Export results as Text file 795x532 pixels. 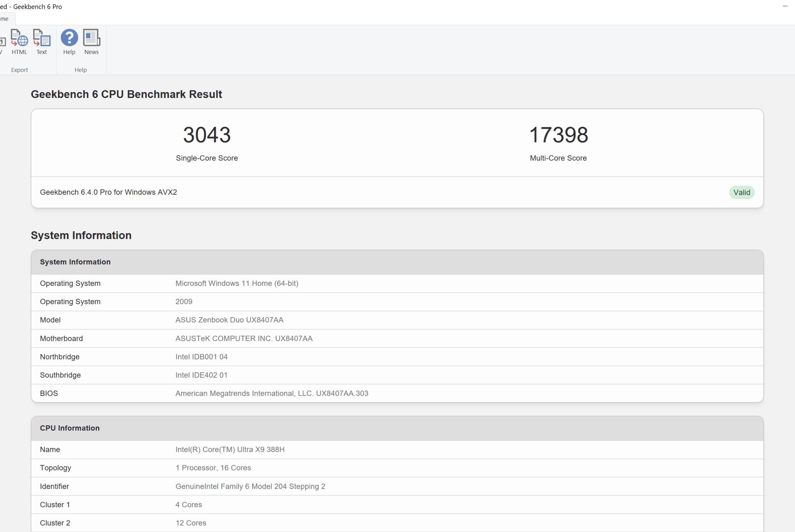point(41,42)
